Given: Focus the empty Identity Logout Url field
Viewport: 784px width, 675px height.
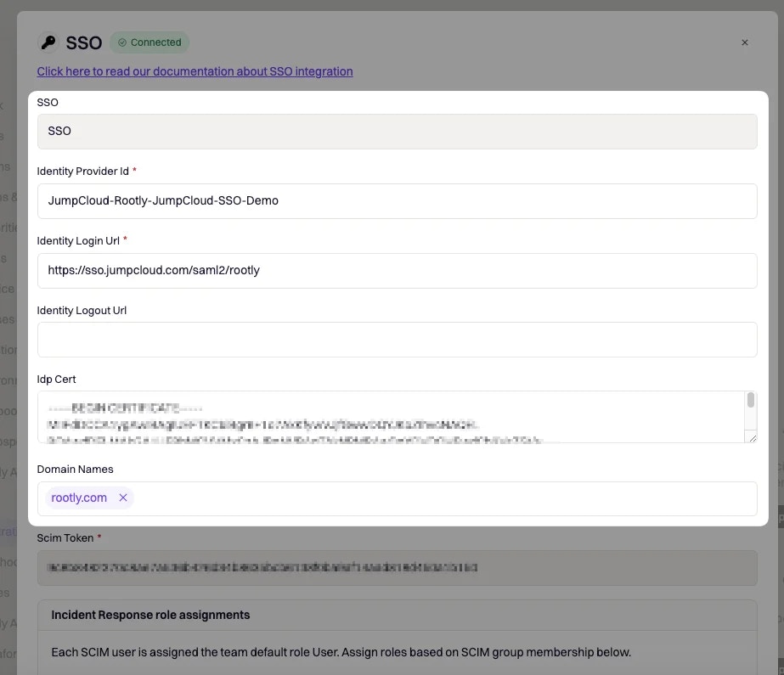Looking at the screenshot, I should coord(397,340).
